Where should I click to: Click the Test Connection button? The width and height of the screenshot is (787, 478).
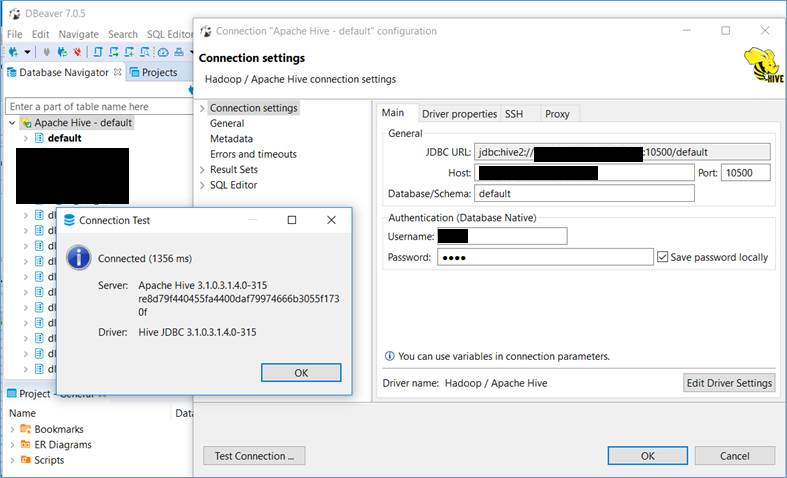click(x=254, y=456)
